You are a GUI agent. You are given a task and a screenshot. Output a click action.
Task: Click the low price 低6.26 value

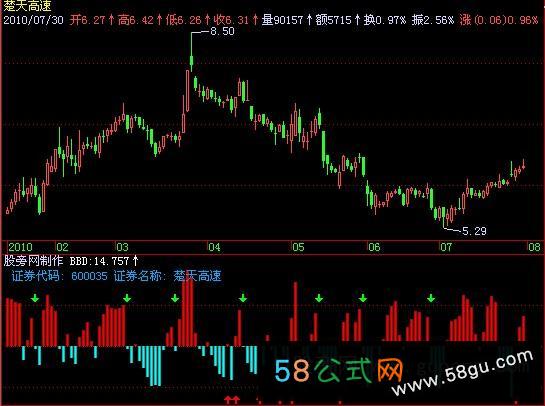coord(183,20)
